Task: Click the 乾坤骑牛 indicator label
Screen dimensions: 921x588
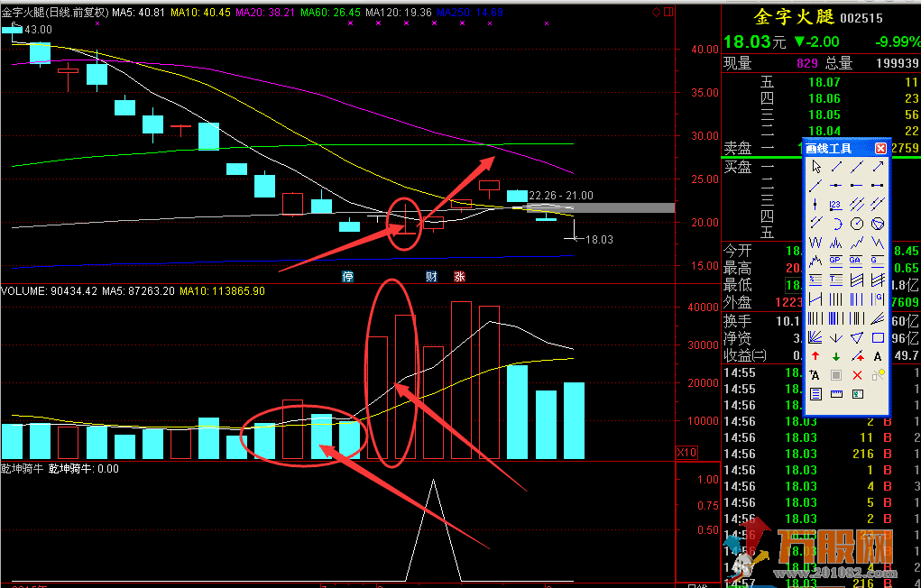Action: pos(23,469)
